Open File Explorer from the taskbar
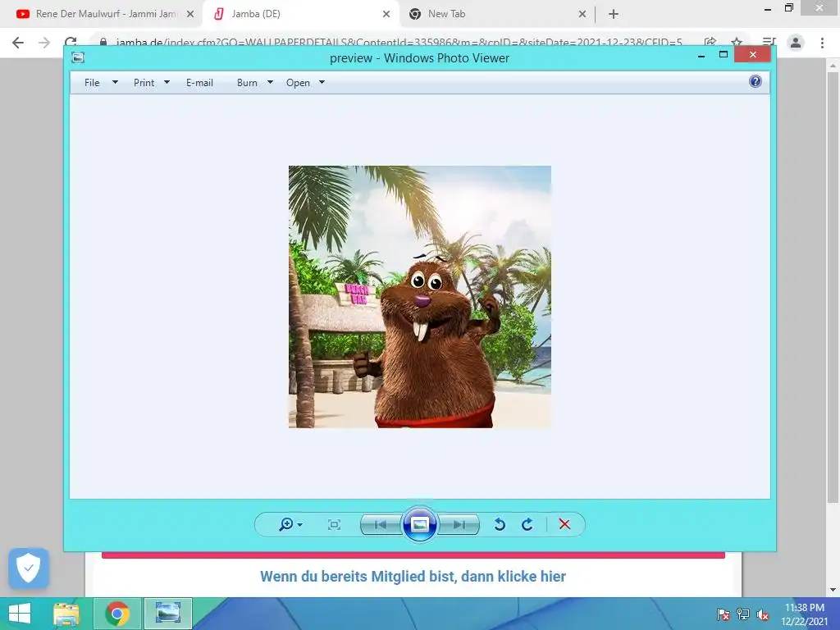This screenshot has width=840, height=630. (x=66, y=614)
